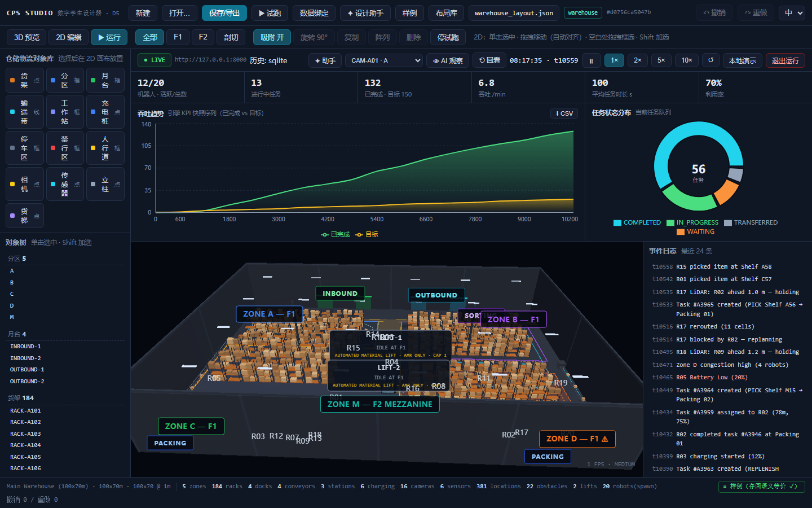Choose the 输送带 (conveyor) object tile
Image resolution: width=812 pixels, height=508 pixels.
[x=25, y=112]
